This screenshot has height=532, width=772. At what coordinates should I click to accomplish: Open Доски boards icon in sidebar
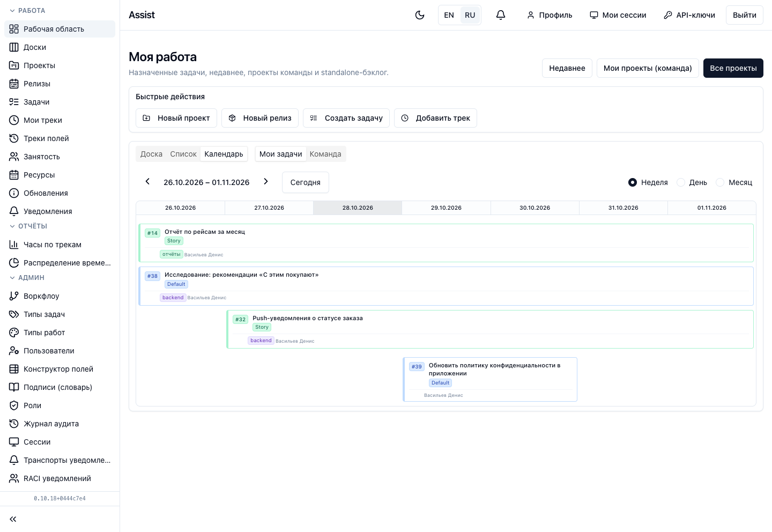(14, 47)
